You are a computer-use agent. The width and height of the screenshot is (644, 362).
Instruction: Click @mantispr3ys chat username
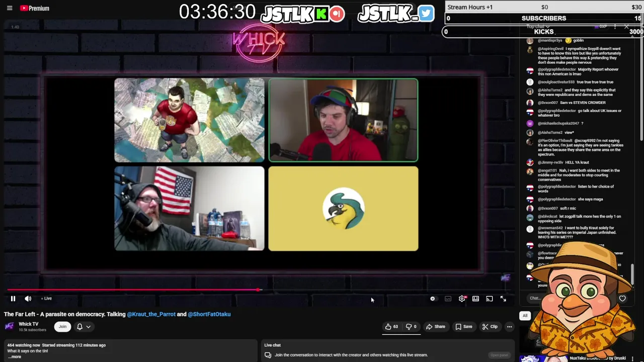[x=550, y=40]
